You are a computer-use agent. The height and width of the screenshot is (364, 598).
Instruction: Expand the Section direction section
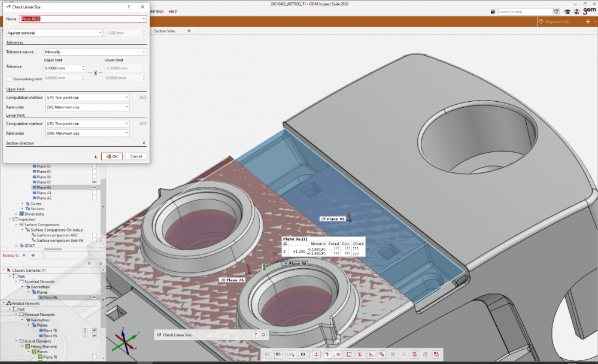coord(144,144)
